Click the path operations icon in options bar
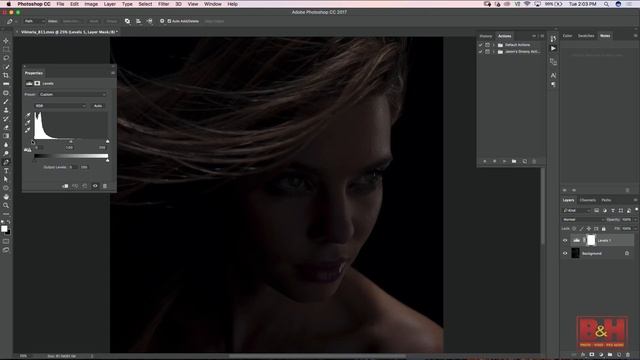 tap(127, 21)
